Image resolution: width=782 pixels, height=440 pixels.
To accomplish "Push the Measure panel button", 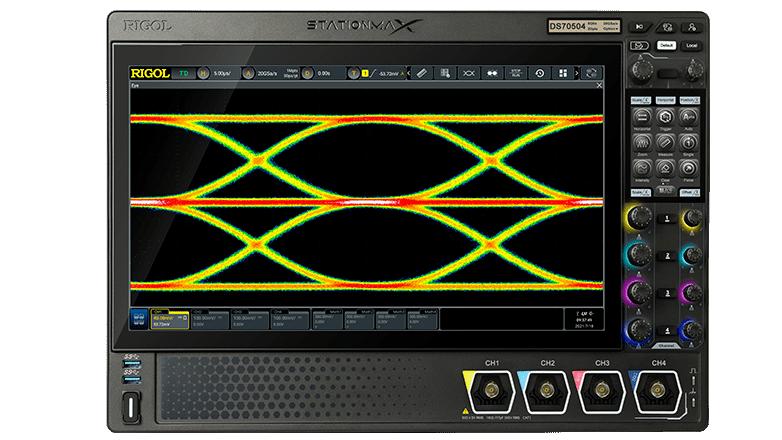I will [x=665, y=143].
